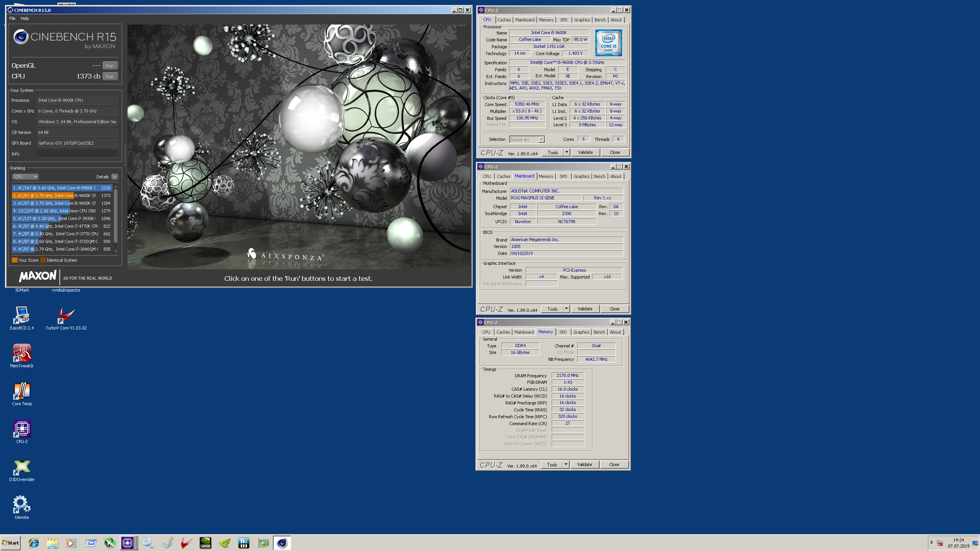Open the NVIDIA Inspector icon in the taskbar
Screen dimensions: 980x551
click(x=206, y=543)
